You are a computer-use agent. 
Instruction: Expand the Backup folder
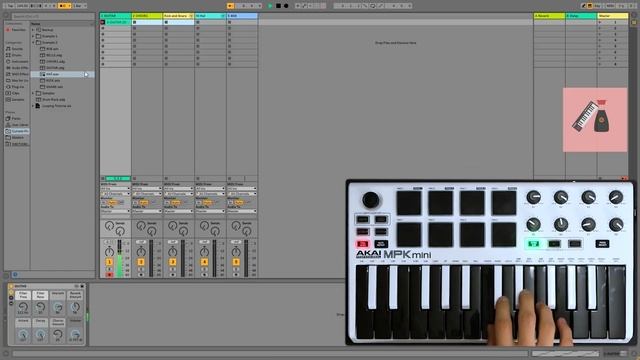point(33,30)
